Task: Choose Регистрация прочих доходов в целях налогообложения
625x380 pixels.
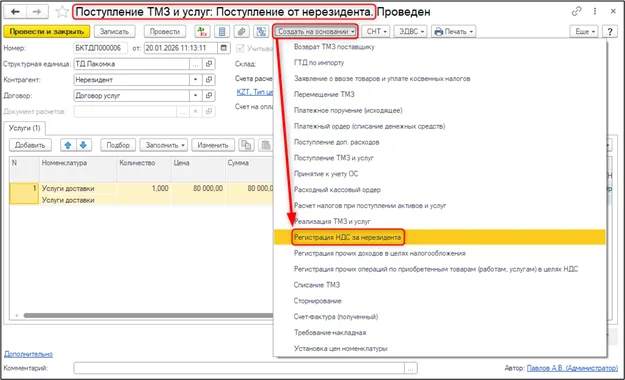Action: 440,253
